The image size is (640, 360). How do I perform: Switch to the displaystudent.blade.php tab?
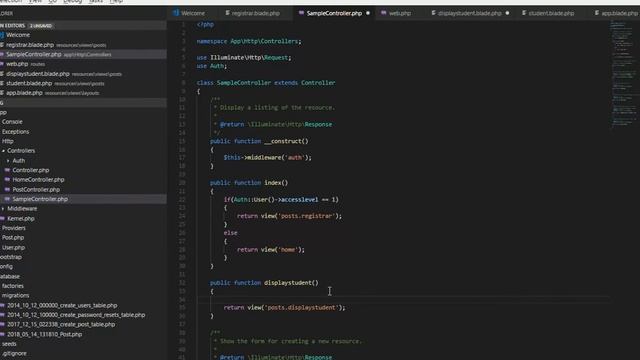tap(469, 13)
